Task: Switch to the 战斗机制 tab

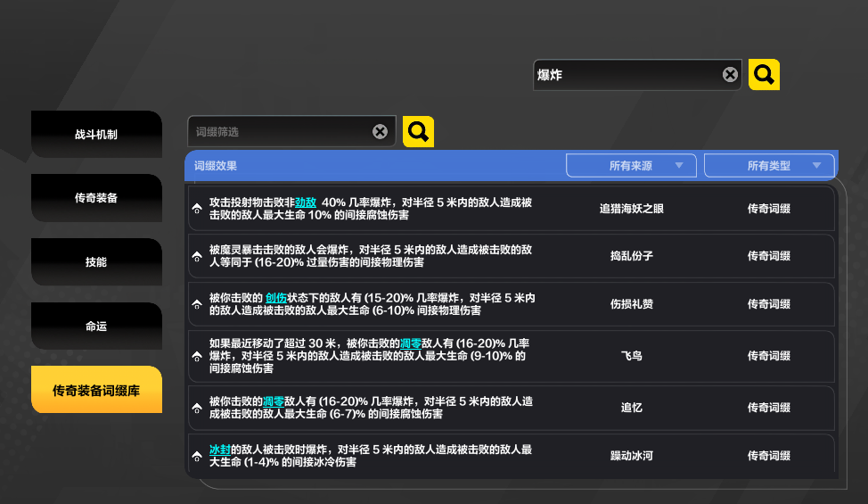Action: click(96, 135)
